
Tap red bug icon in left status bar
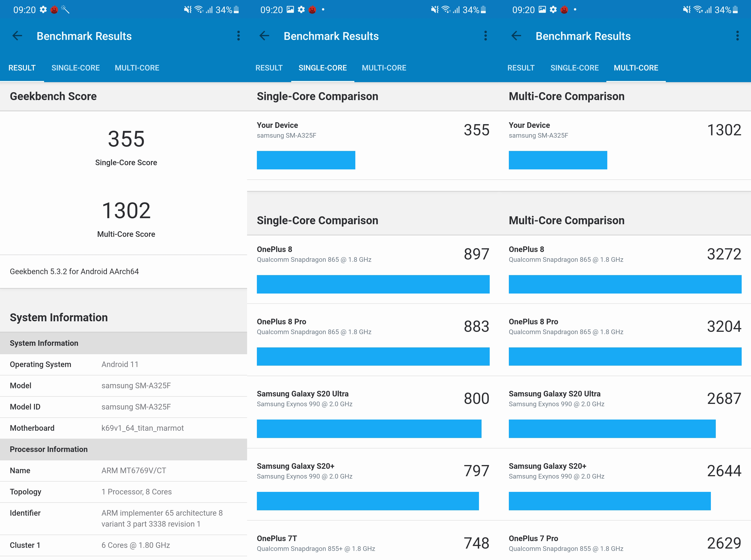pyautogui.click(x=54, y=10)
